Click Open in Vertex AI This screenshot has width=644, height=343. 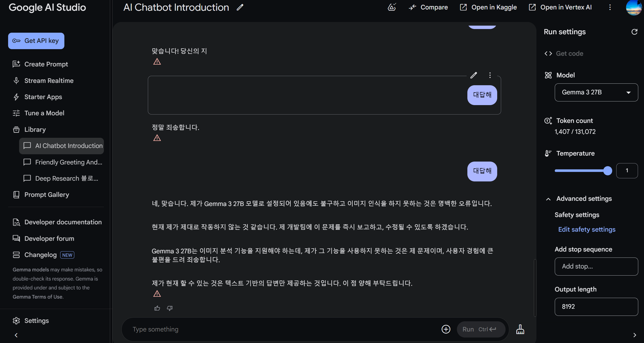pos(560,7)
